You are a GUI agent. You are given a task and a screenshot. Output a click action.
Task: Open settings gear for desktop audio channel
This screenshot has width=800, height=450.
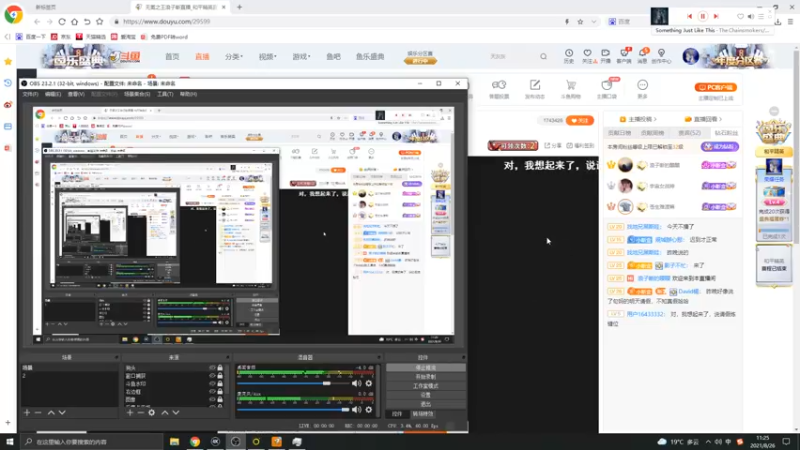368,383
